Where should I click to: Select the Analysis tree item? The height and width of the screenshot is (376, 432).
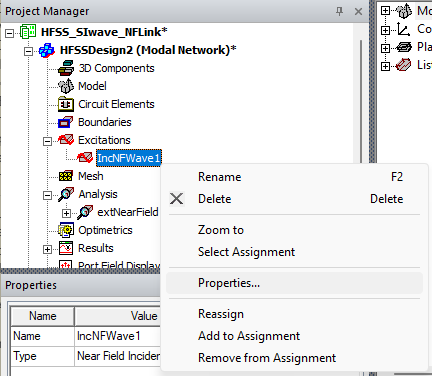[98, 194]
